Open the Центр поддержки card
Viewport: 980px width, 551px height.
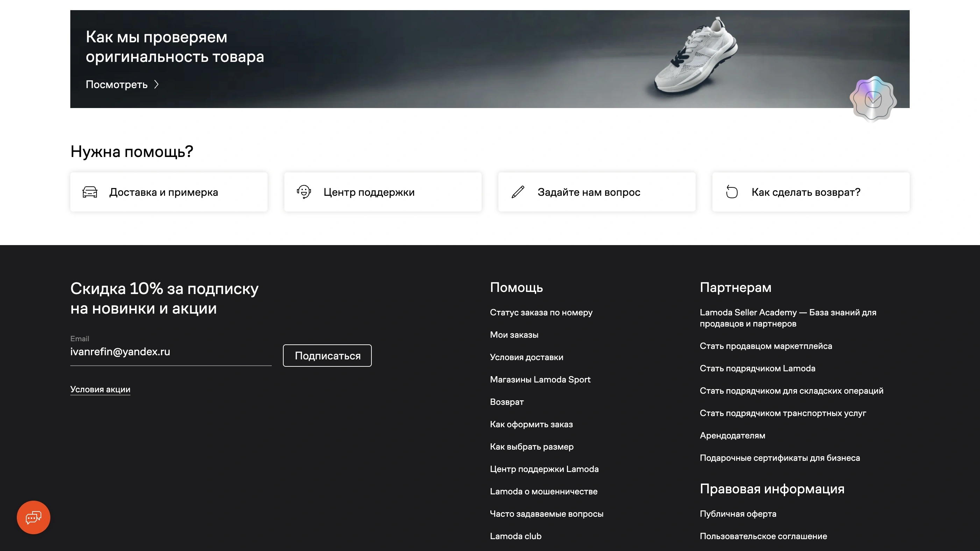pyautogui.click(x=383, y=192)
